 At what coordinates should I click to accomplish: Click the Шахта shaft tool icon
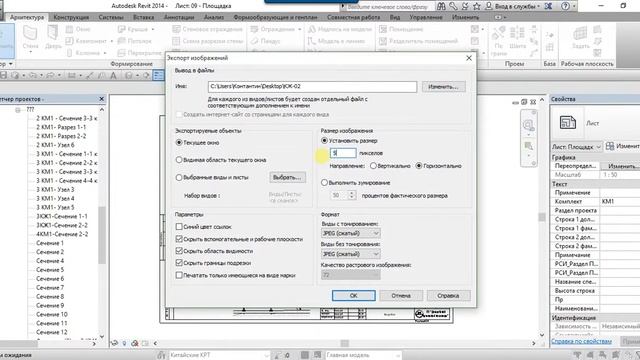click(x=517, y=33)
